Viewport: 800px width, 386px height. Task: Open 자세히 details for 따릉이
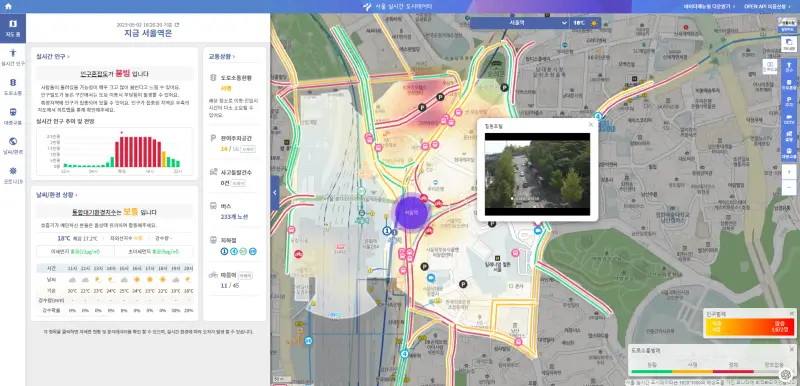click(246, 275)
